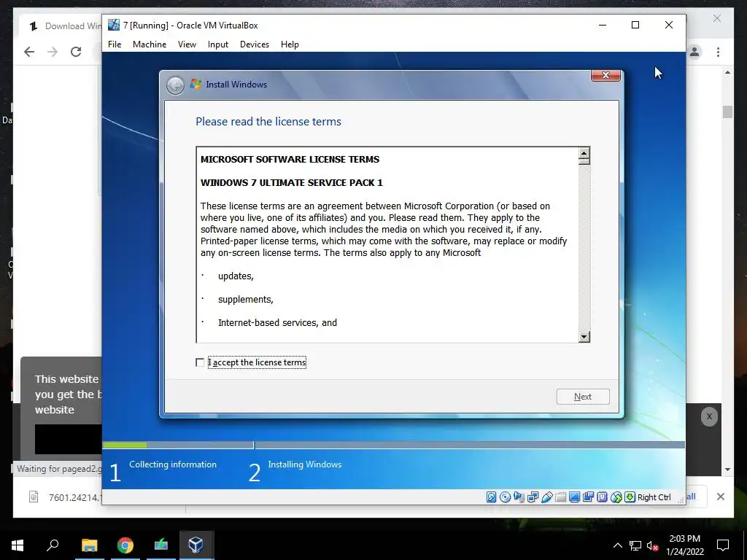Viewport: 747px width, 560px height.
Task: Click the keyboard capture green arrow icon
Action: (x=630, y=497)
